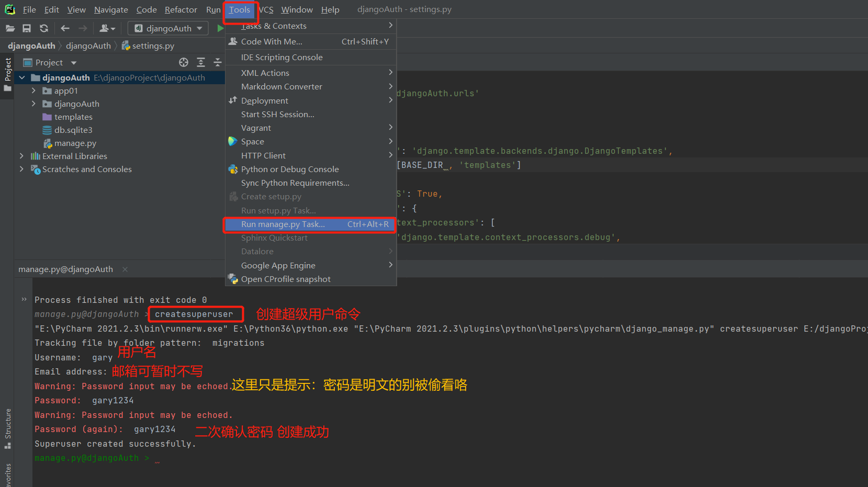
Task: Click the Expand All icon in Project panel
Action: pos(201,62)
